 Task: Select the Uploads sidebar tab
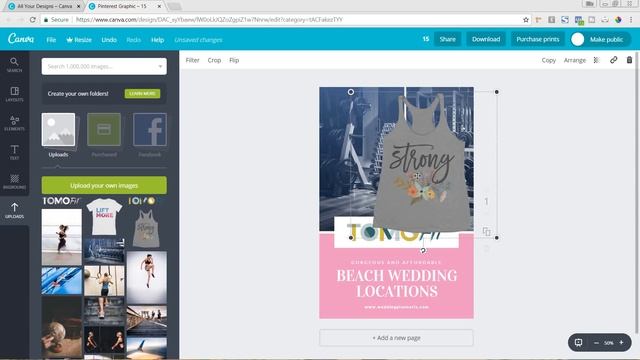click(x=14, y=210)
